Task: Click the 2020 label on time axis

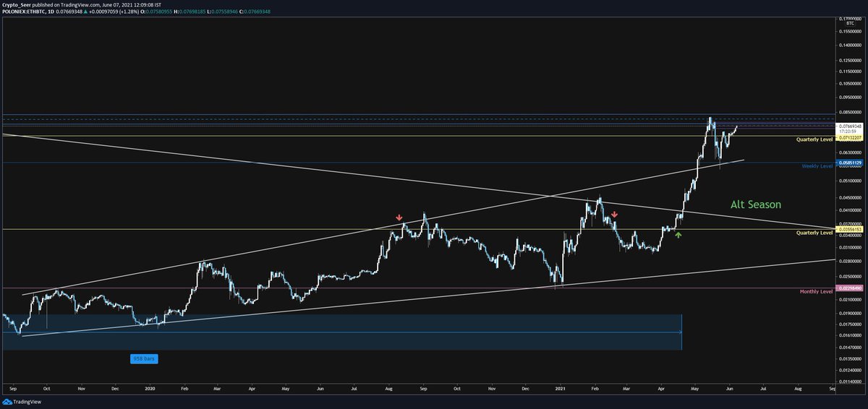Action: (x=150, y=388)
